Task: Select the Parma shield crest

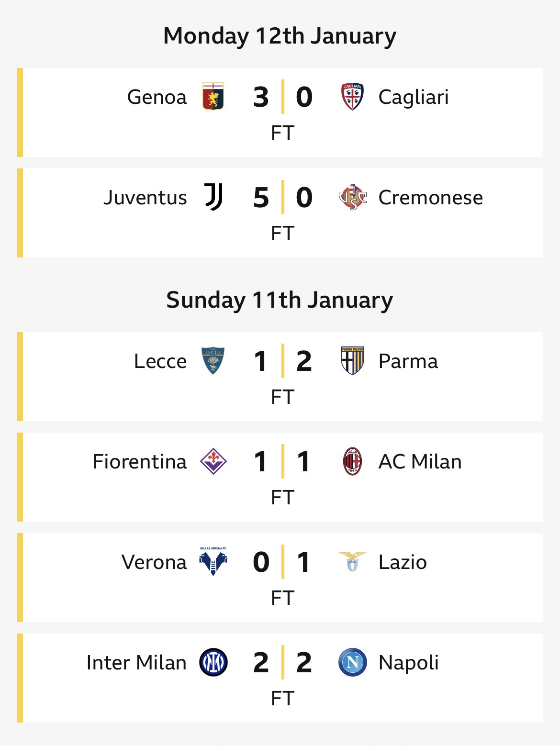Action: coord(352,361)
